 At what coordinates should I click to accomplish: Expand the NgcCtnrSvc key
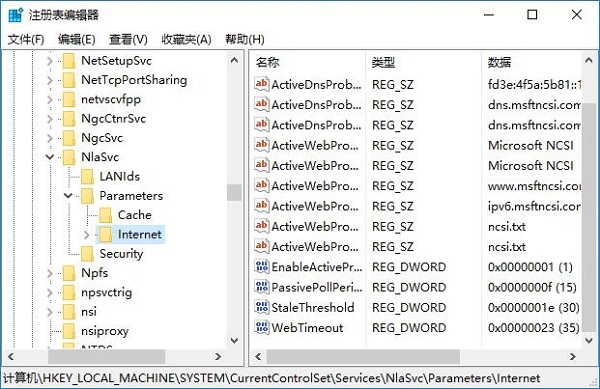(x=50, y=119)
